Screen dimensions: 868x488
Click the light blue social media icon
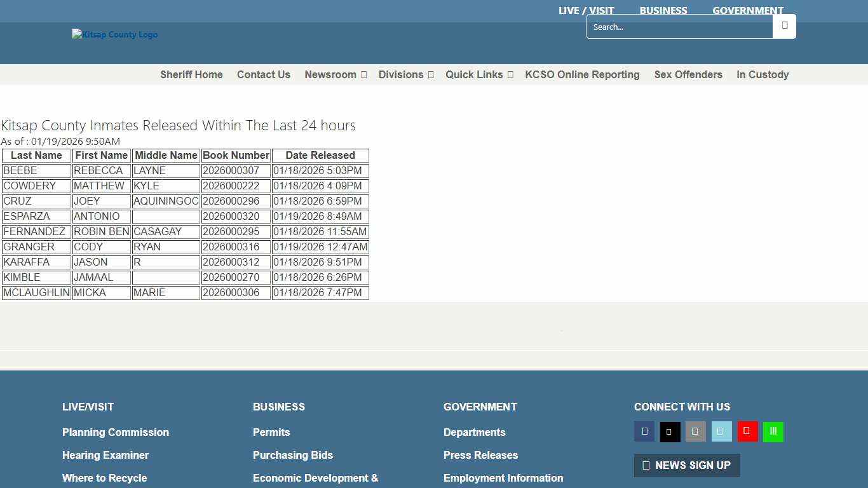tap(721, 431)
